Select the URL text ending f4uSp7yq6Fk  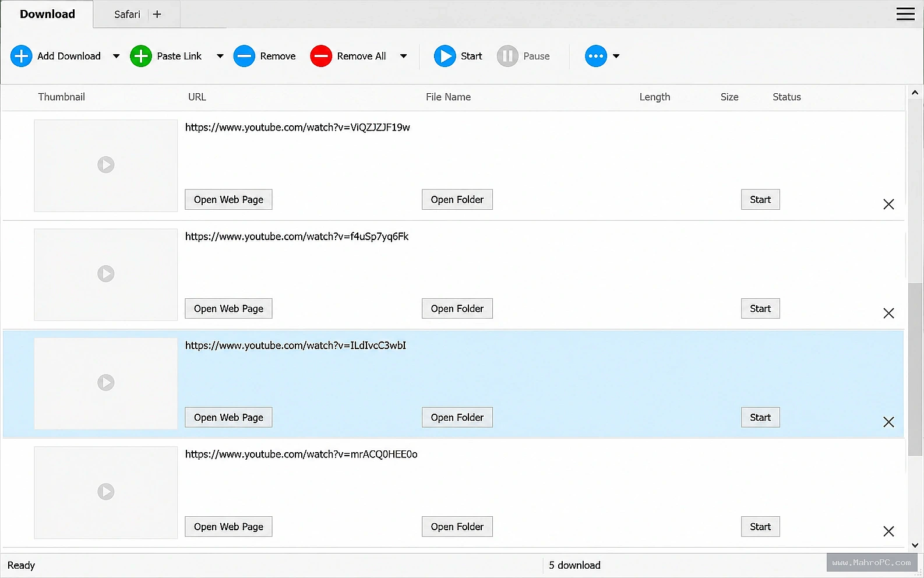297,237
